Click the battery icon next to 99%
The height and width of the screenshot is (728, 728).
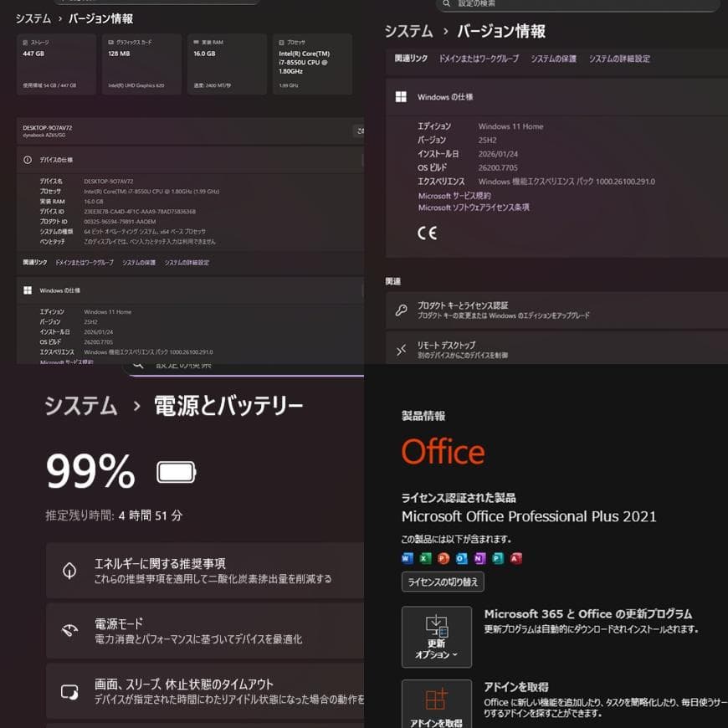click(x=176, y=471)
